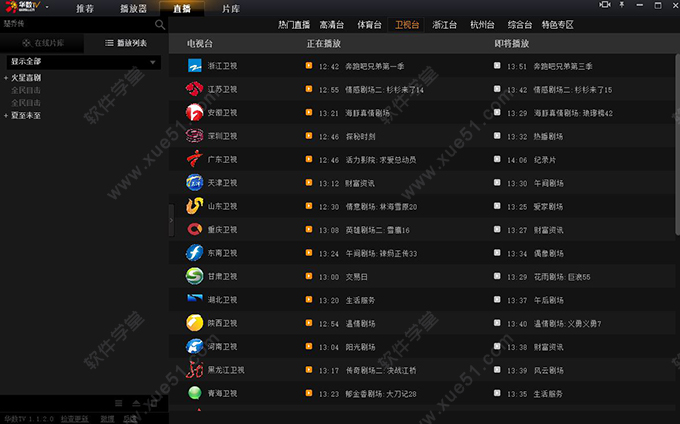Expand the 火星喜剧 playlist group
This screenshot has width=680, height=424.
[6, 78]
